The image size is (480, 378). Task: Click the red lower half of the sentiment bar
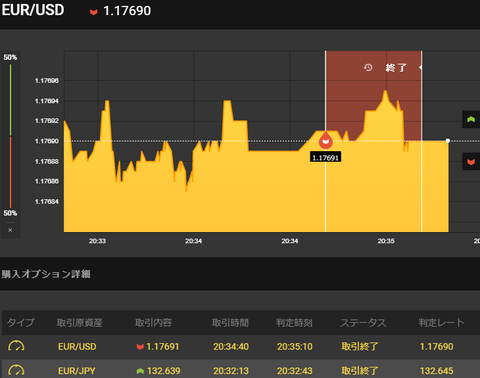click(10, 172)
